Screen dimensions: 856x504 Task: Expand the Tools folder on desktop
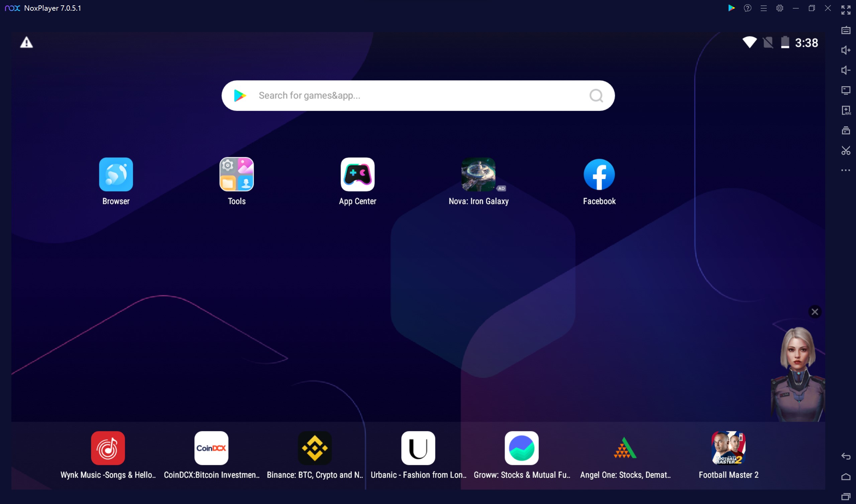pos(236,174)
